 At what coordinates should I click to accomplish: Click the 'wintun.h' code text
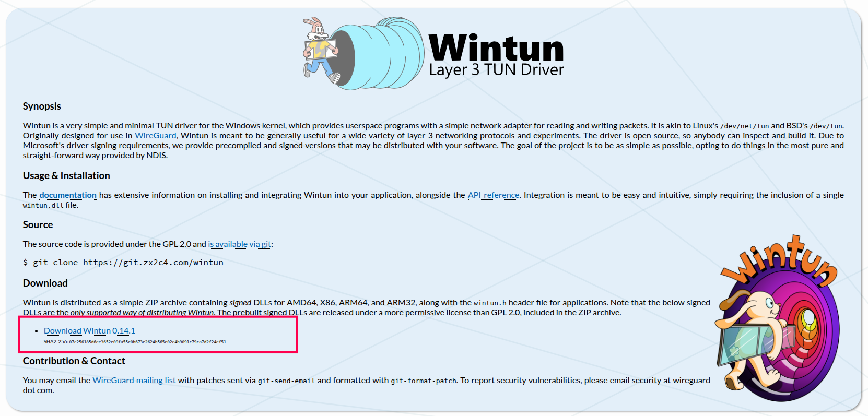[490, 303]
